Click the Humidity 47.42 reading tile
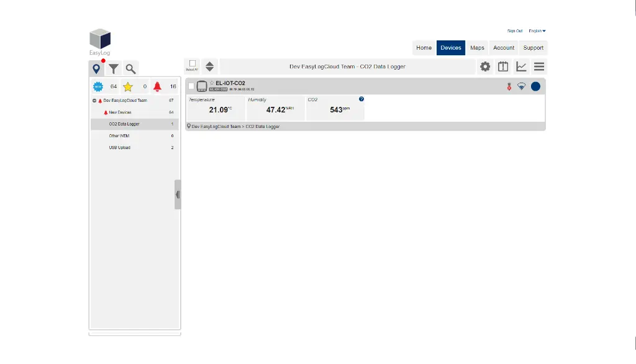The image size is (636, 364). click(275, 108)
